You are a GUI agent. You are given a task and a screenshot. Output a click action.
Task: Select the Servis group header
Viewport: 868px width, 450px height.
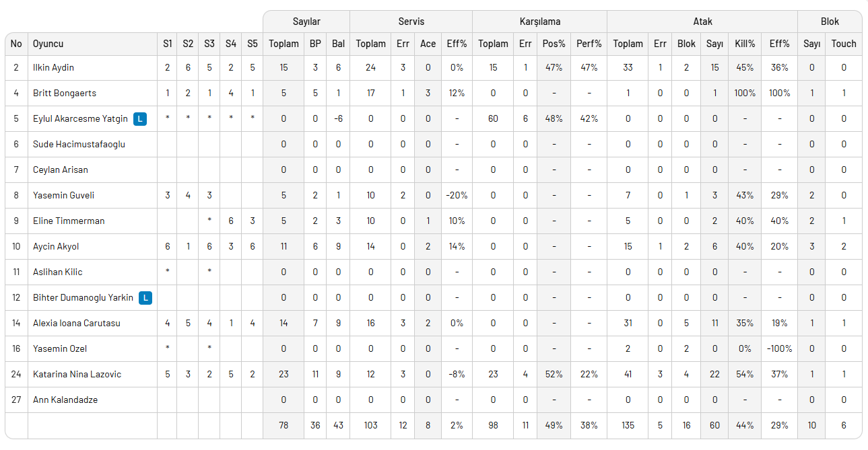[411, 22]
